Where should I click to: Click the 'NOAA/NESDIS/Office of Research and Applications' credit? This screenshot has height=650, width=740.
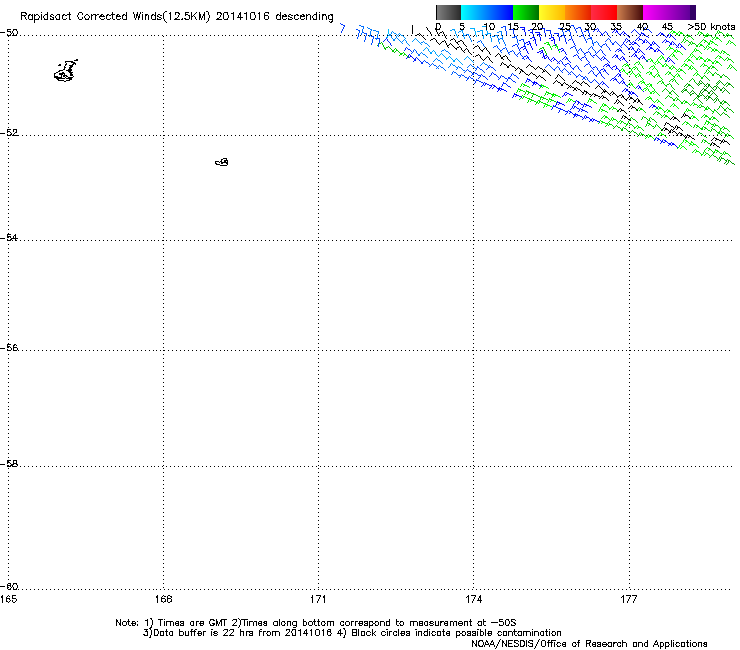tap(589, 644)
